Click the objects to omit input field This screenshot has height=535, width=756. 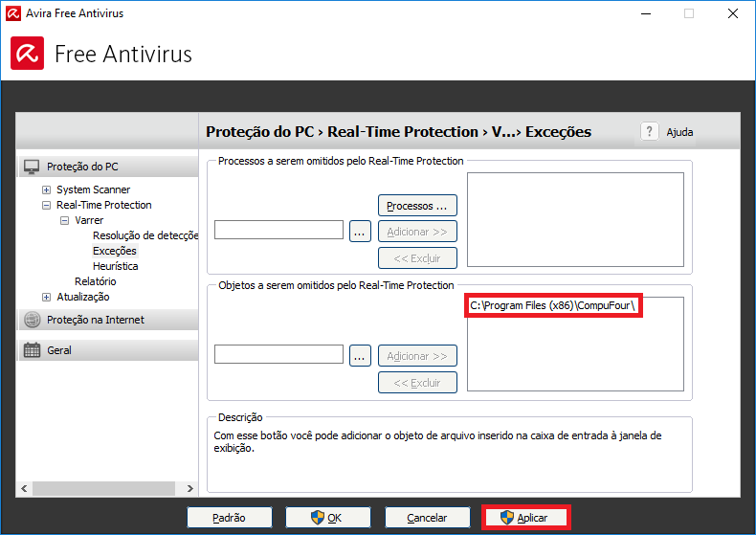click(278, 354)
